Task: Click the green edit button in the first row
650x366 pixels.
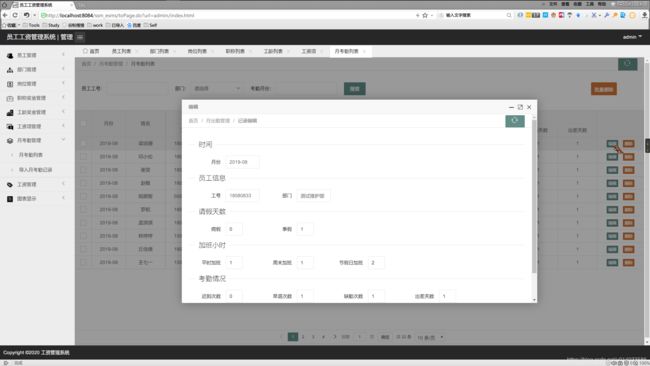Action: (612, 143)
